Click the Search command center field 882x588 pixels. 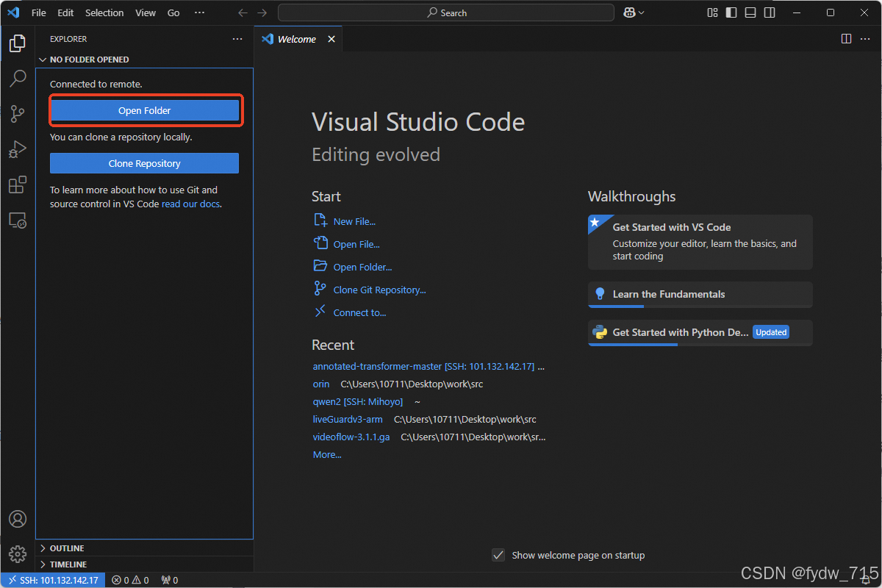(446, 12)
